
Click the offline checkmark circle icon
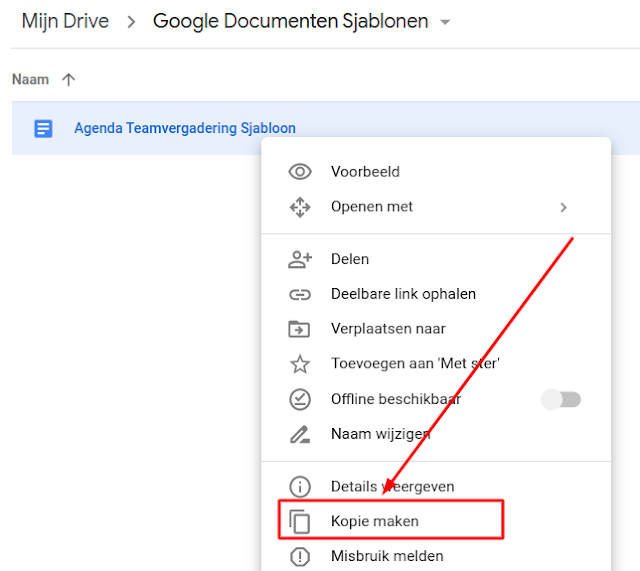pyautogui.click(x=300, y=399)
